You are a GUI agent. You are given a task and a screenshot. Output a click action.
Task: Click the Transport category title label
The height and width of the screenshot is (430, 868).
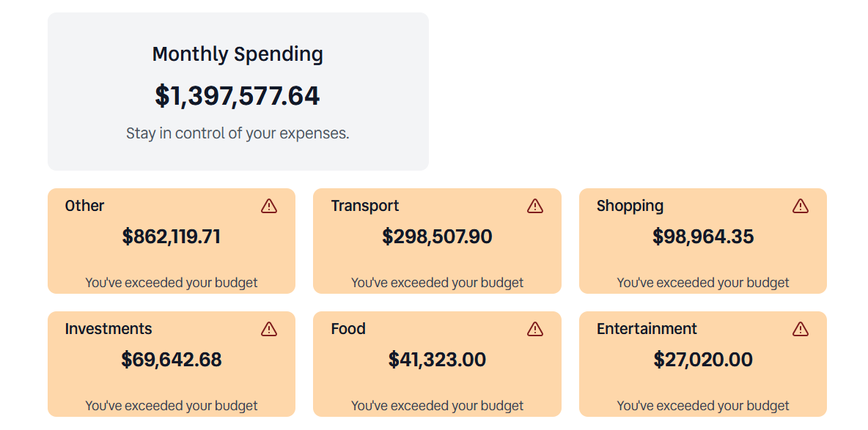[364, 206]
